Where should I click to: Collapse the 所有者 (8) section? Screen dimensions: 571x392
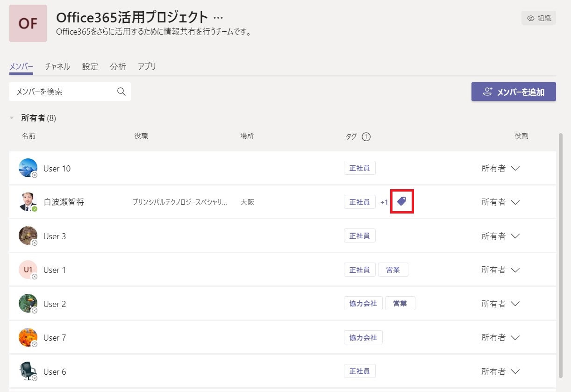click(12, 118)
